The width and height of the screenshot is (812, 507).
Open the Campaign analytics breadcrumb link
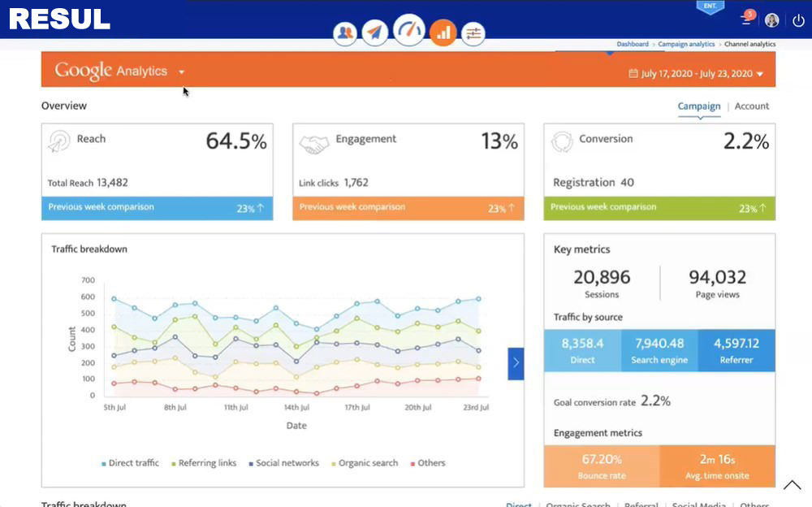coord(686,44)
